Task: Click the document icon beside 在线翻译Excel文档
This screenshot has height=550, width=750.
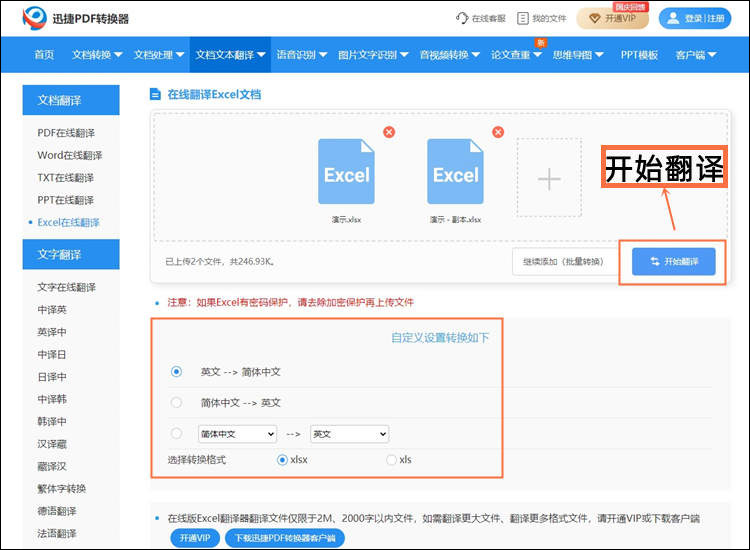Action: [155, 94]
